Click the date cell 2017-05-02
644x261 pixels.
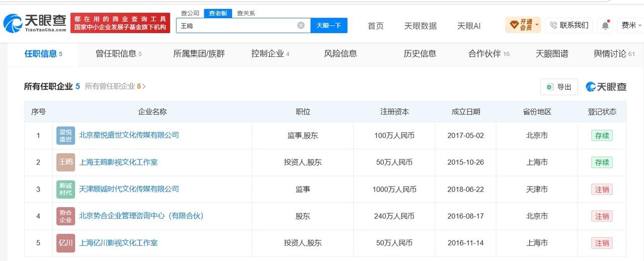point(465,136)
